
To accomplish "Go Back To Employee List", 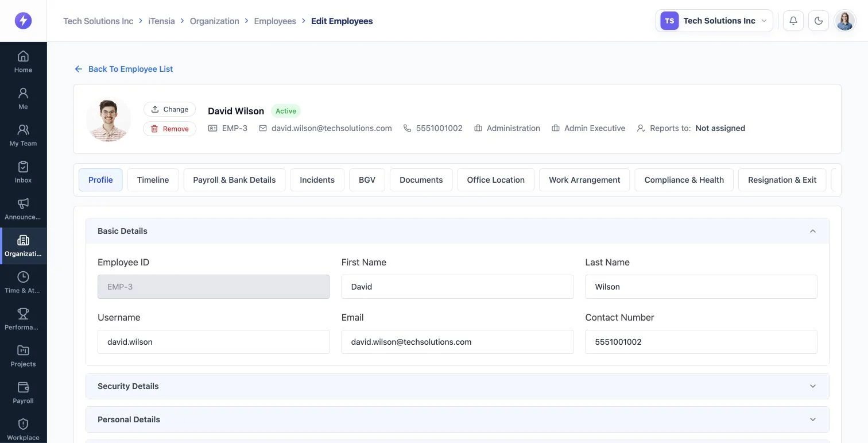I will pos(124,69).
